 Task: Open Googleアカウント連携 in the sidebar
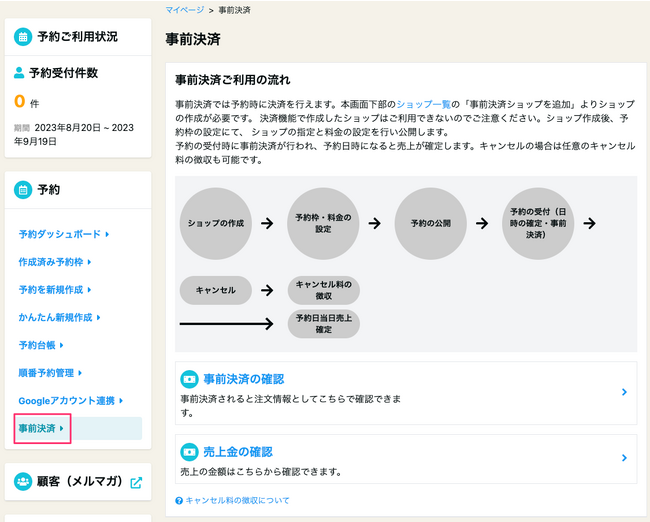[70, 401]
